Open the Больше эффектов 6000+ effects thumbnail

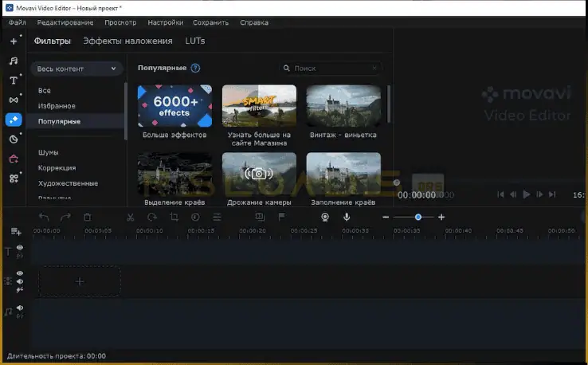tap(174, 106)
